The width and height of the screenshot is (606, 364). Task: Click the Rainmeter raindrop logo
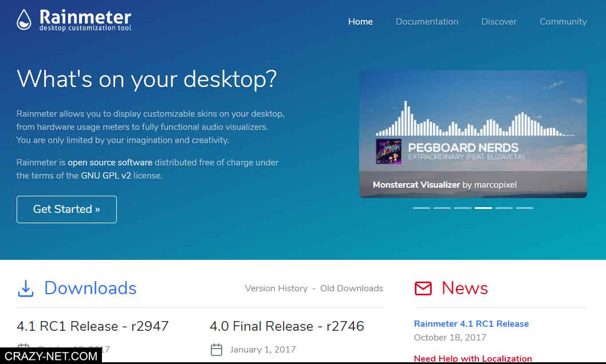(x=24, y=19)
